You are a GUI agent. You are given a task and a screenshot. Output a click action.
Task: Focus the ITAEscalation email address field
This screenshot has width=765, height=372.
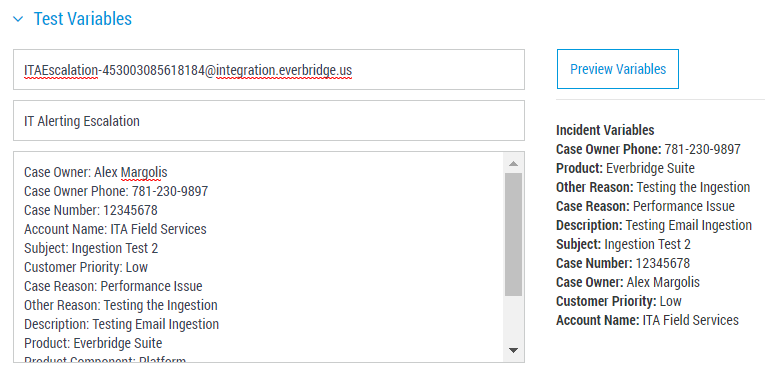(x=269, y=69)
